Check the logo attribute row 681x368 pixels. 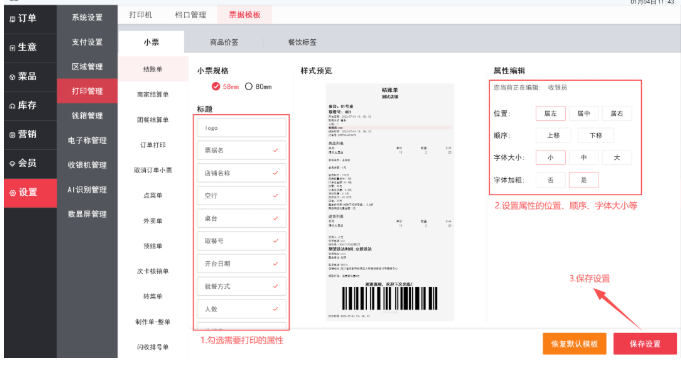point(241,128)
